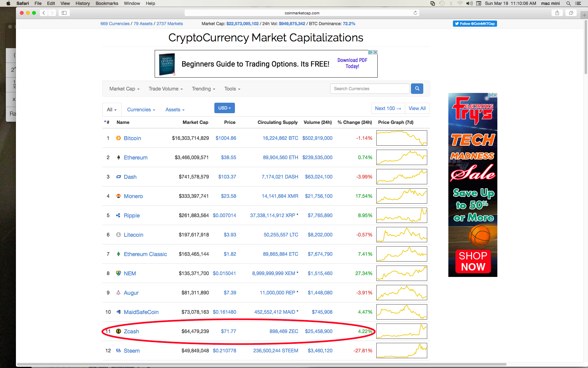Click the MaidSafeCoin logo icon

pos(119,312)
